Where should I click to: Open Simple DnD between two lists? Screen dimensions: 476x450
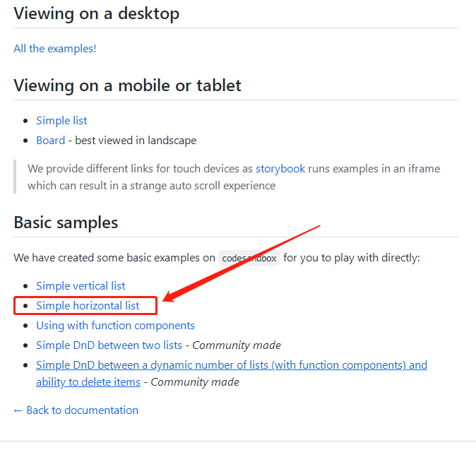point(109,345)
